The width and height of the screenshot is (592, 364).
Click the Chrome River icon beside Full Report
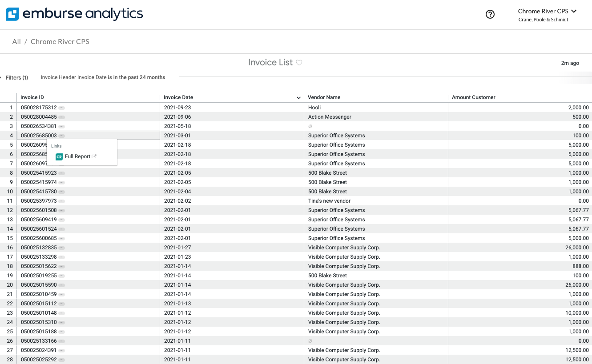click(59, 156)
